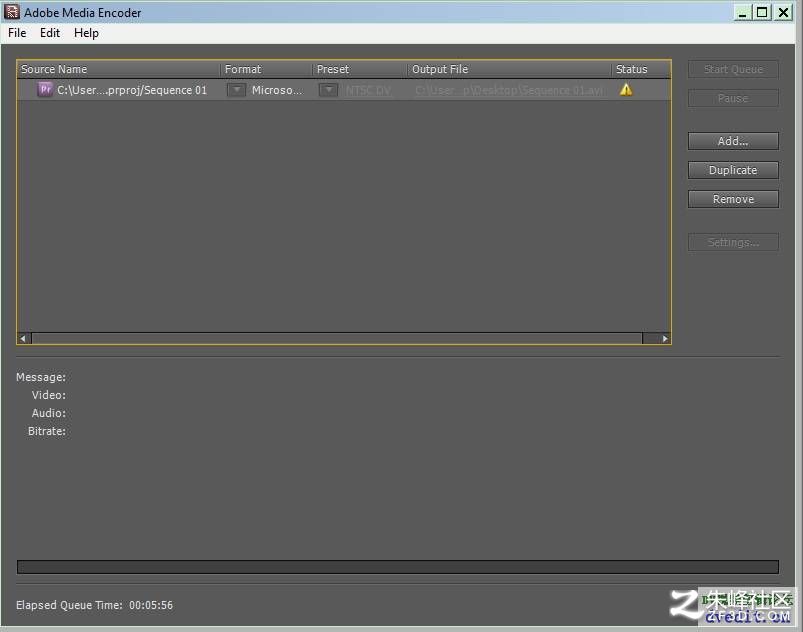Click the Microso... format text
Screen dimensions: 803x632
(x=277, y=90)
